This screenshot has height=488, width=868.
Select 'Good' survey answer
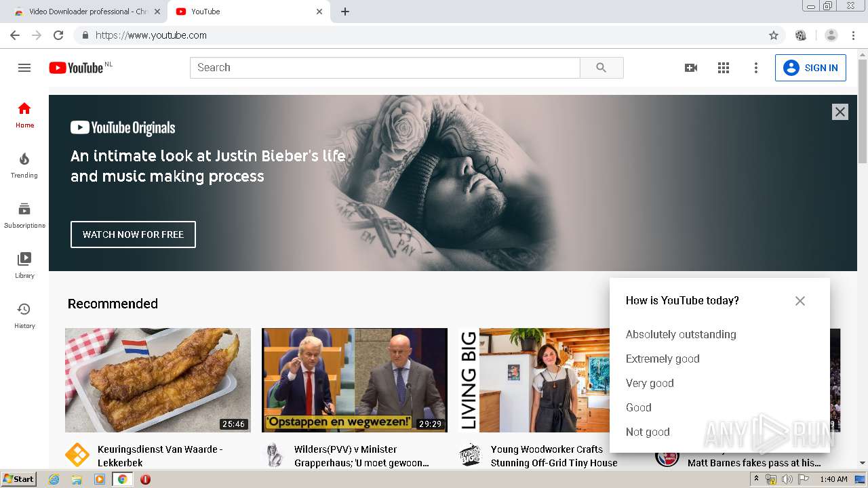coord(638,407)
